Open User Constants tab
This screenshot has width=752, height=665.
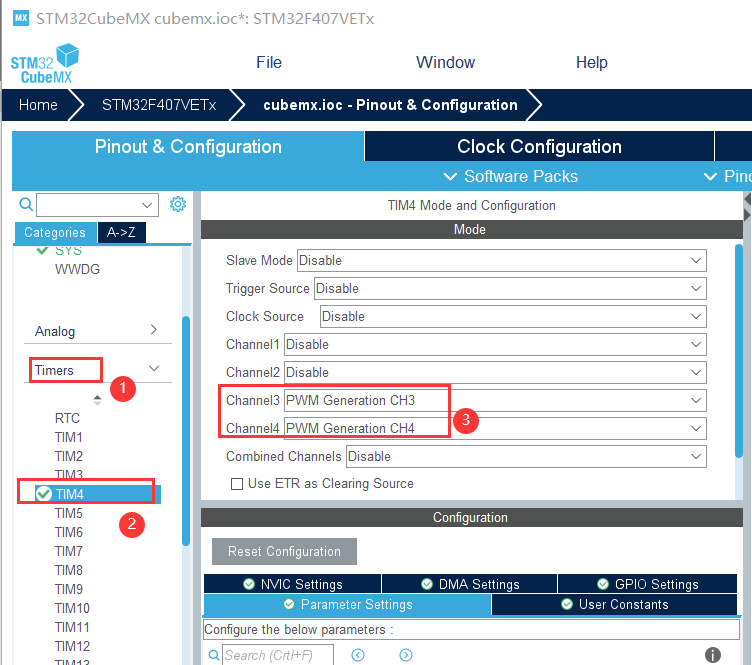(x=614, y=605)
